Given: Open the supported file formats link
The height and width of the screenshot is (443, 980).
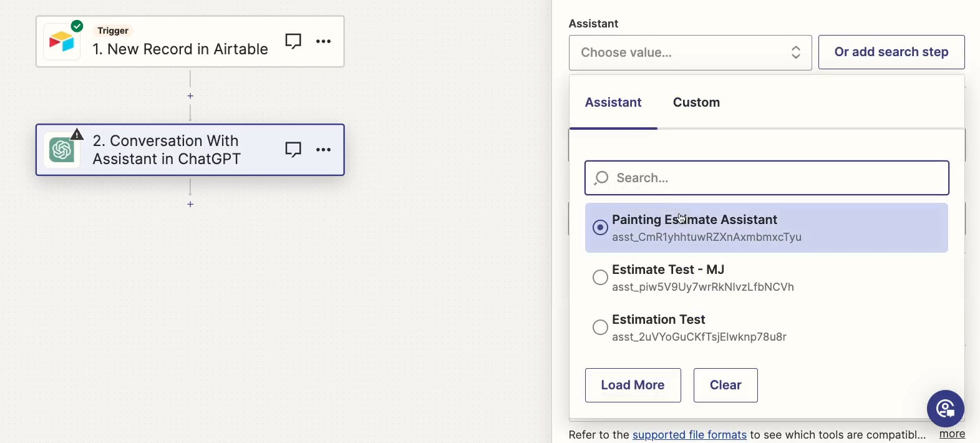Looking at the screenshot, I should [x=689, y=435].
